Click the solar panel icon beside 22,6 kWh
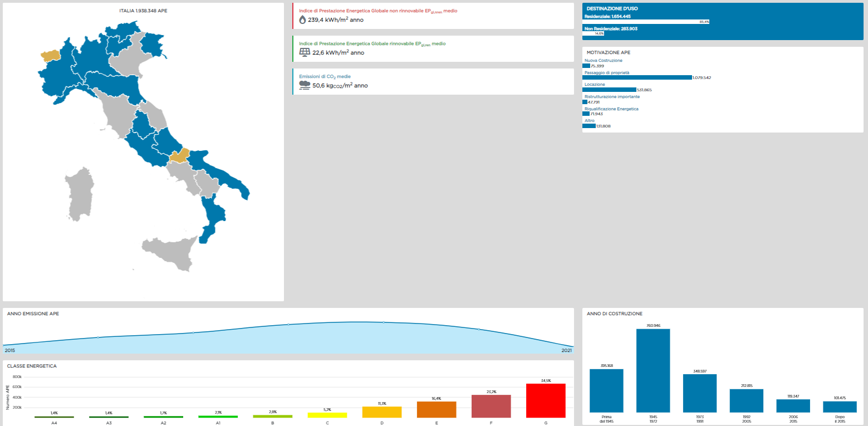 [304, 52]
